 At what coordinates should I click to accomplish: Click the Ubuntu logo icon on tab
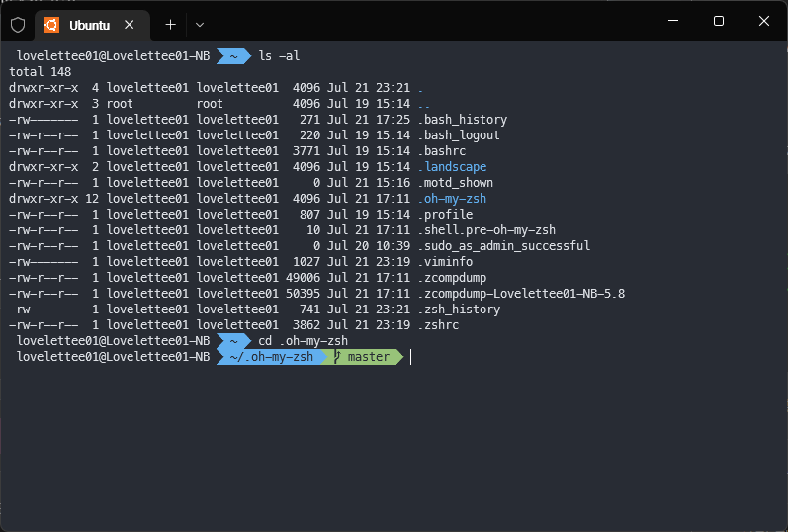[51, 25]
